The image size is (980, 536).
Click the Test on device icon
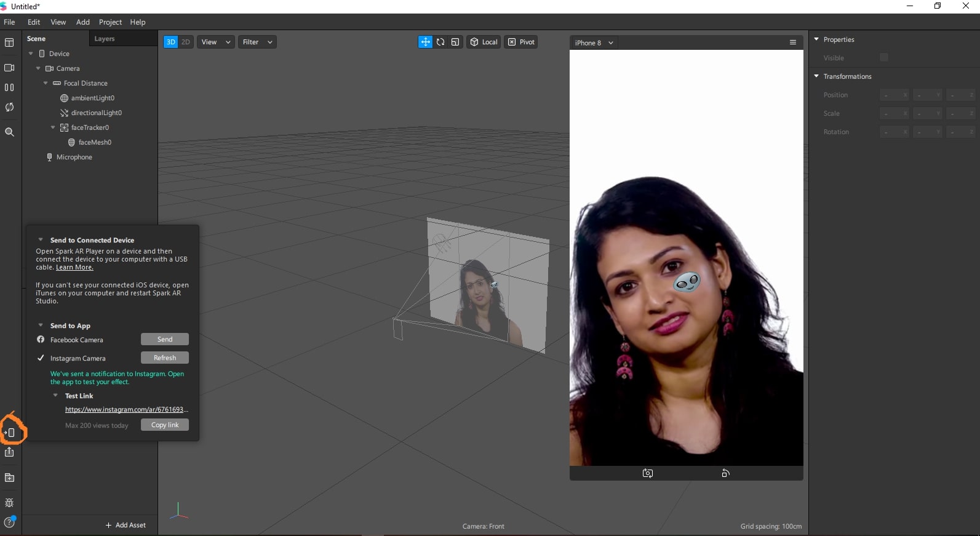(10, 433)
